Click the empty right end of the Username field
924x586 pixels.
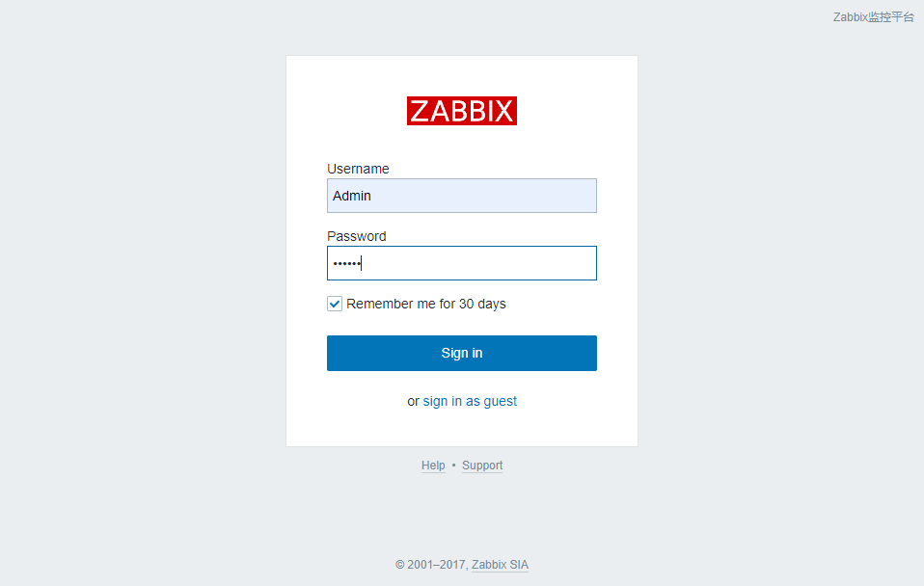click(569, 196)
